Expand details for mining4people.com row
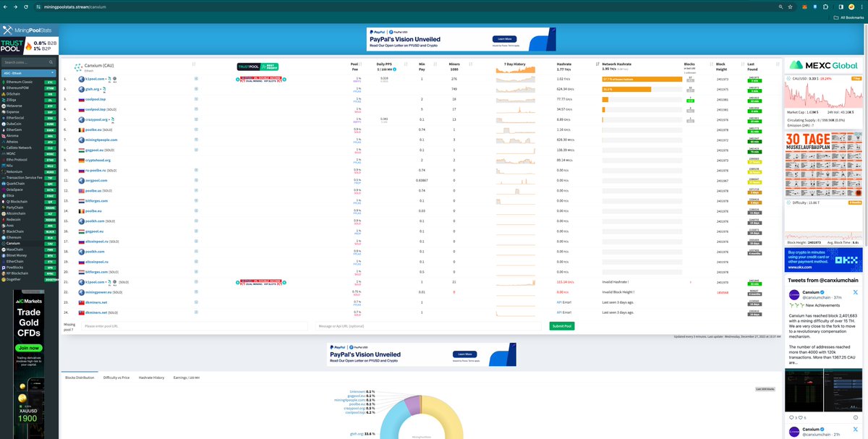Viewport: 868px width, 439px height. (195, 139)
